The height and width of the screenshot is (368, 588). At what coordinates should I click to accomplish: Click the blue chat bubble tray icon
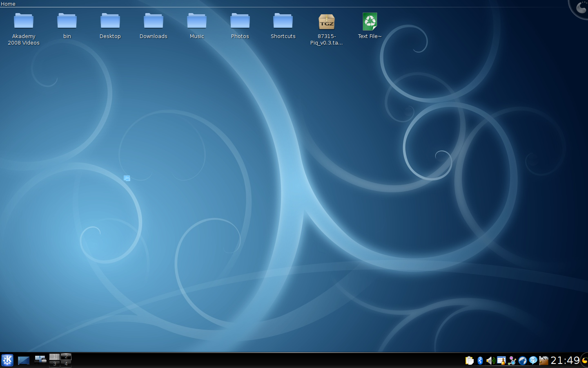pos(533,361)
